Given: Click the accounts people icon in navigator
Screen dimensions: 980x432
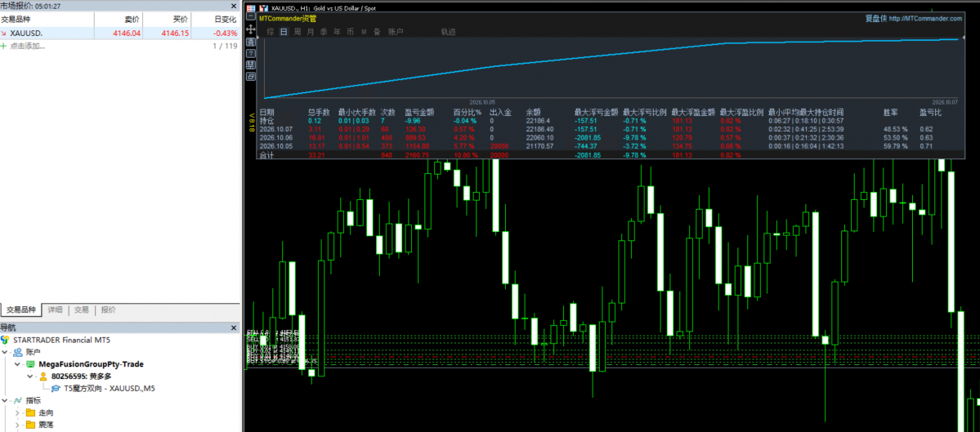Looking at the screenshot, I should pos(17,351).
